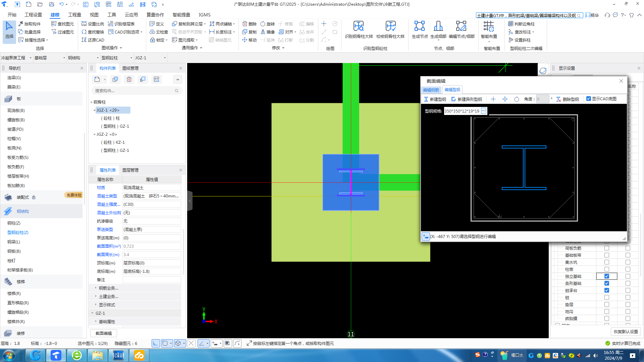
Task: Click the 混凝土强度 value field (C30)
Action: pyautogui.click(x=152, y=204)
